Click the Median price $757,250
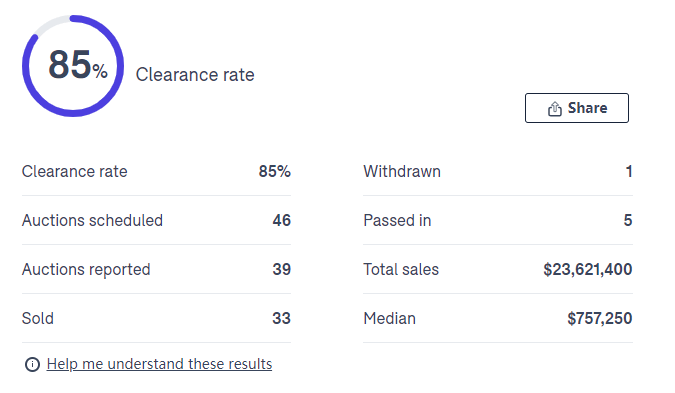 [600, 319]
